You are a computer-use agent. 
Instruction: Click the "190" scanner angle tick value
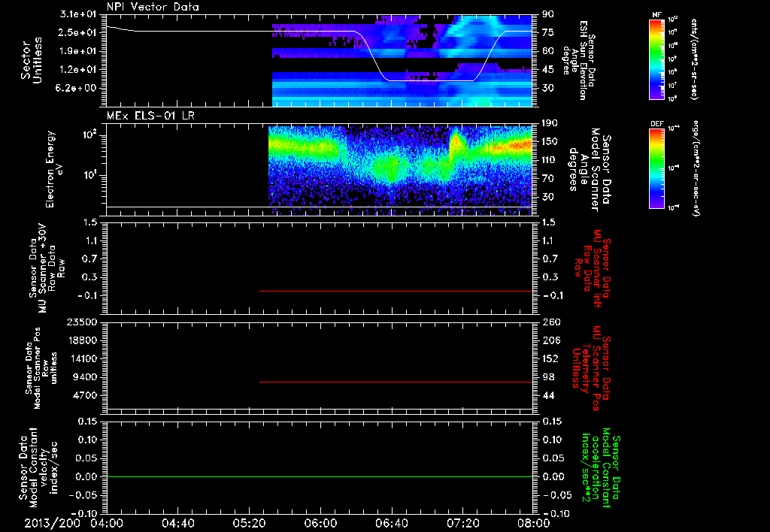click(x=550, y=123)
